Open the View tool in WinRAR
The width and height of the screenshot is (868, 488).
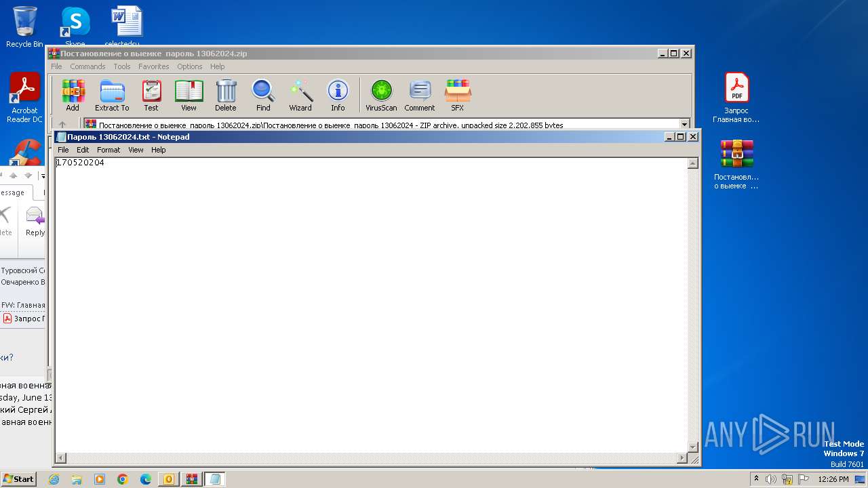point(189,96)
